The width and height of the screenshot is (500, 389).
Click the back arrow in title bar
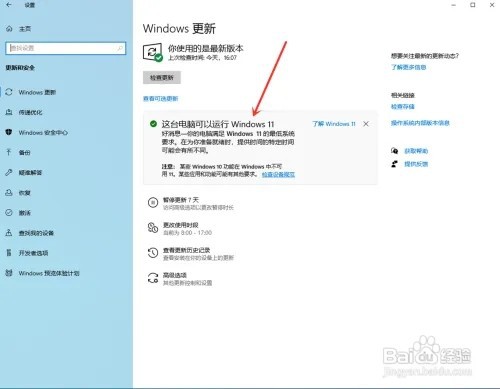[x=9, y=5]
